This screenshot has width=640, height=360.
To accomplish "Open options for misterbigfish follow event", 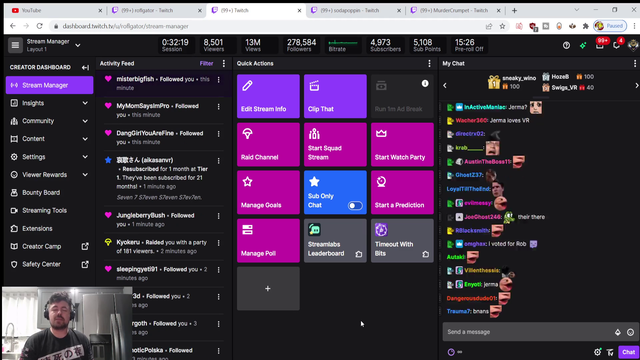I will pos(219,80).
